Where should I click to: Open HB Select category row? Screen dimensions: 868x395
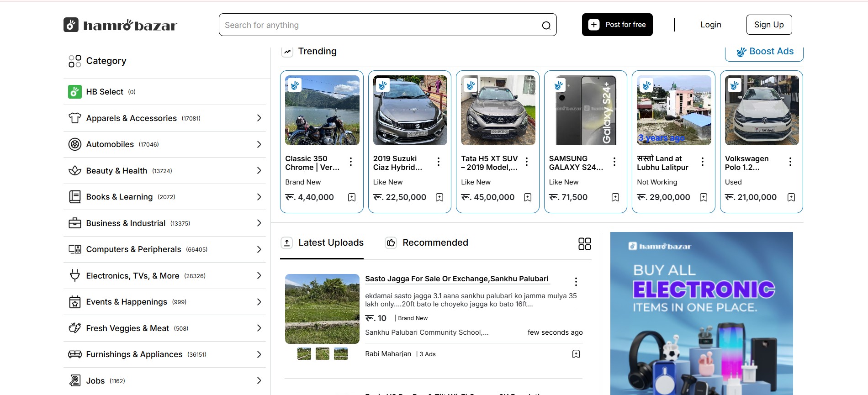[x=164, y=92]
